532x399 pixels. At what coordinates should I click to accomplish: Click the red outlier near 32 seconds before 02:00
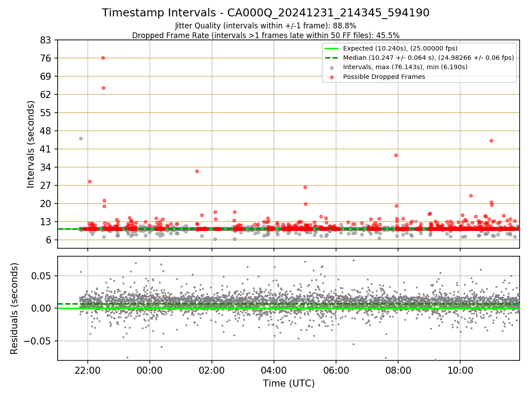197,171
